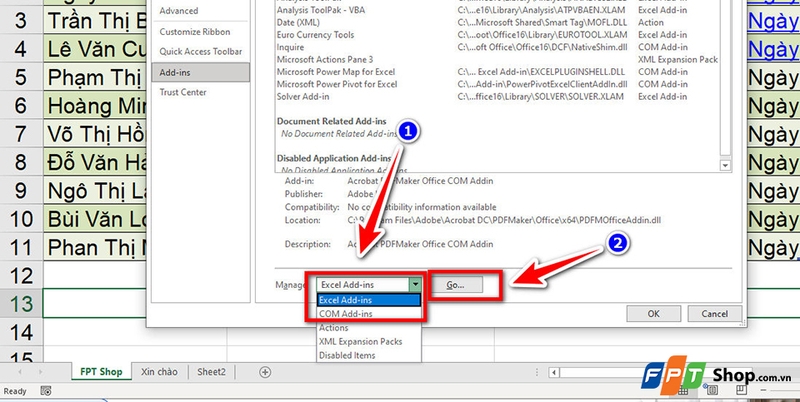Screen dimensions: 800x402
Task: Switch to the Xin chào sheet tab
Action: click(x=159, y=372)
